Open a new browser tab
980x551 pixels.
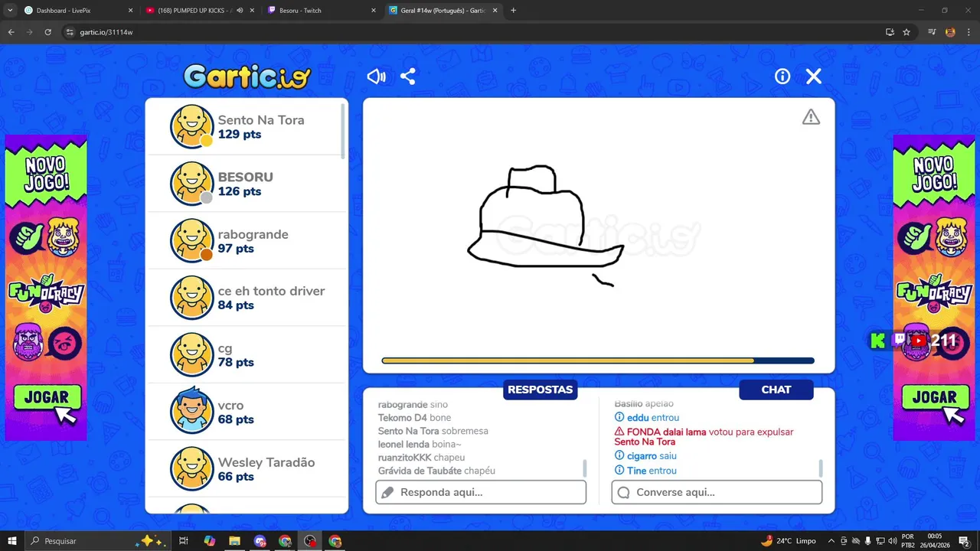pos(513,11)
